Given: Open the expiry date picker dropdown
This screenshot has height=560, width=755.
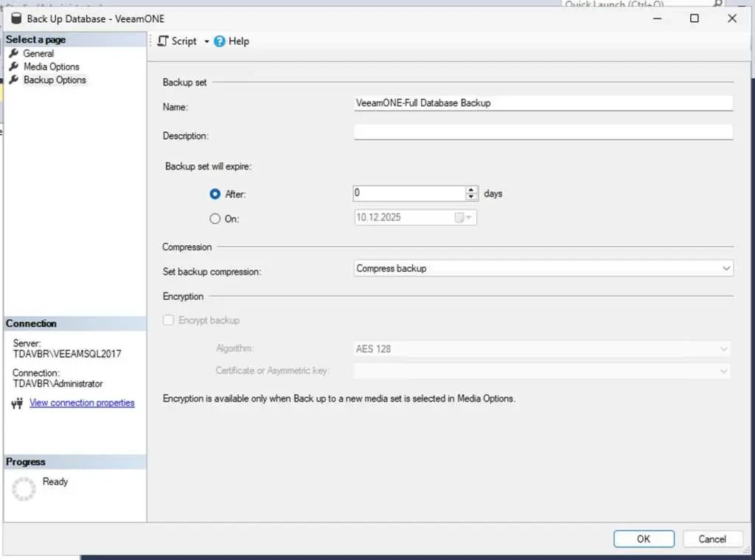Looking at the screenshot, I should point(465,217).
